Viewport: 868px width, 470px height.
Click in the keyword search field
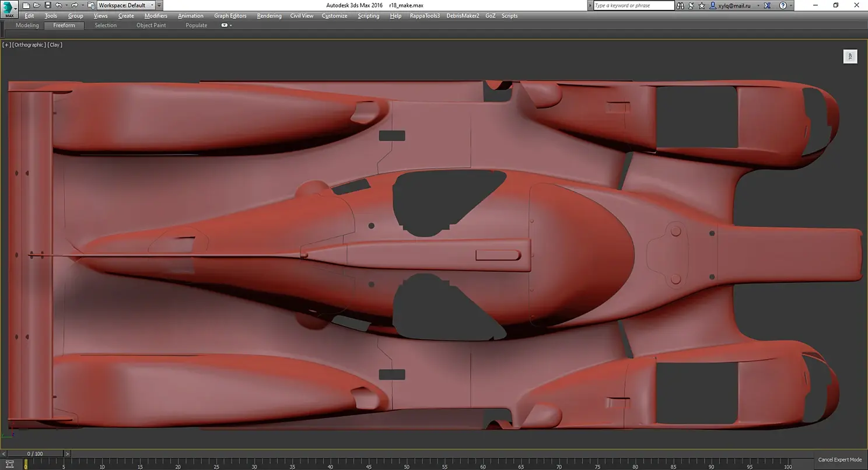click(x=633, y=5)
